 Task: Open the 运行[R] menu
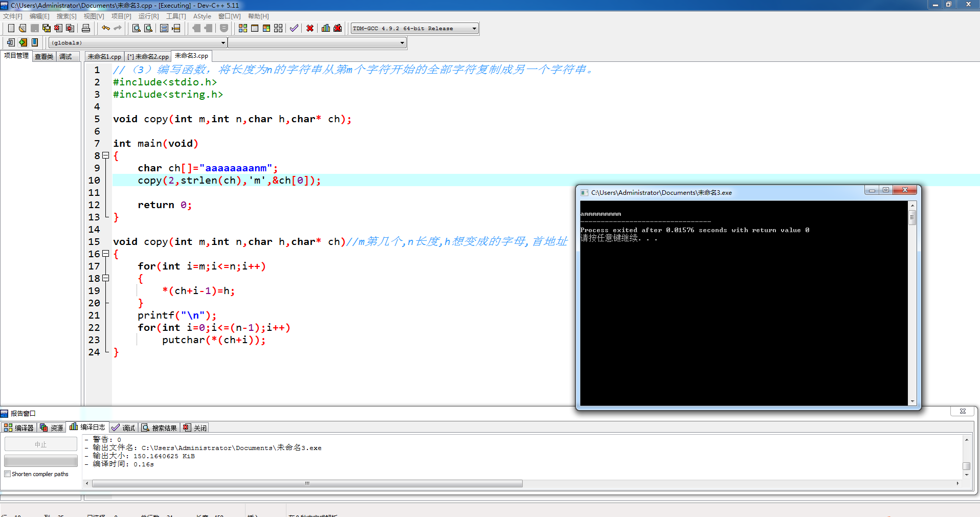tap(148, 16)
